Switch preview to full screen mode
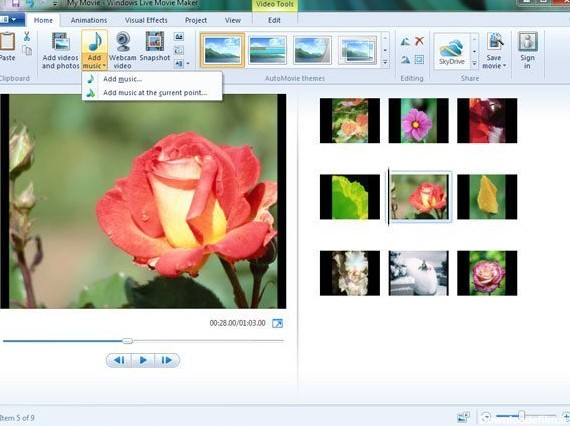Screen dimensions: 570x426 pos(277,323)
